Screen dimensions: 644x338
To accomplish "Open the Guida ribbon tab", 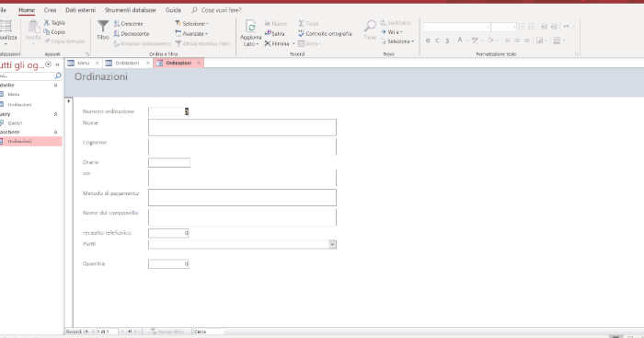I will pos(173,10).
